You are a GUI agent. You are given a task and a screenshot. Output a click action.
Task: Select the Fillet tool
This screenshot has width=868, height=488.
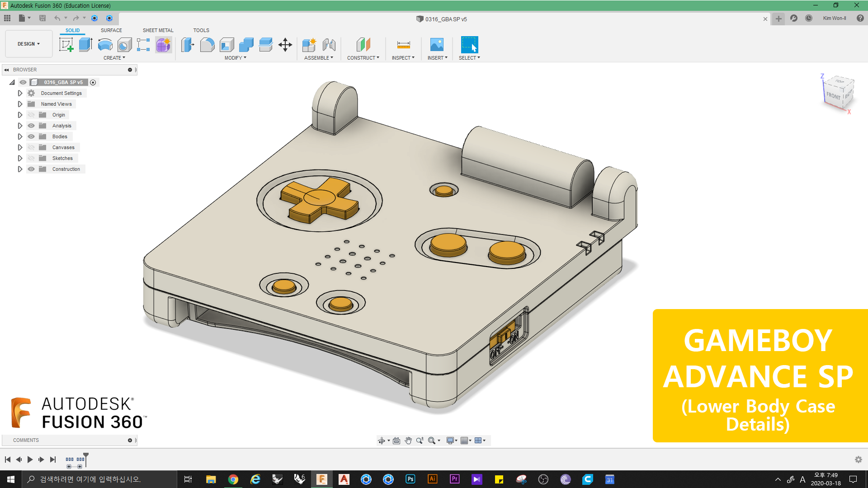pyautogui.click(x=207, y=45)
